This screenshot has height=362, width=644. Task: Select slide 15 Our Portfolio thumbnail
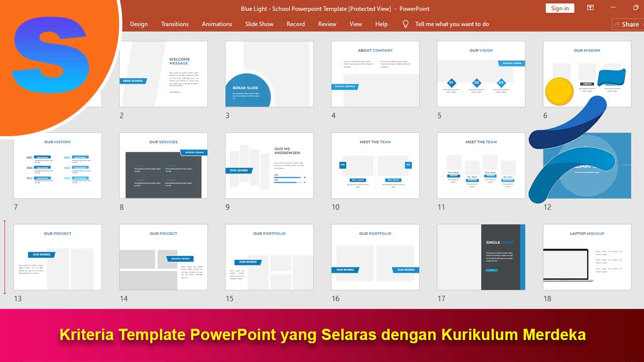269,257
